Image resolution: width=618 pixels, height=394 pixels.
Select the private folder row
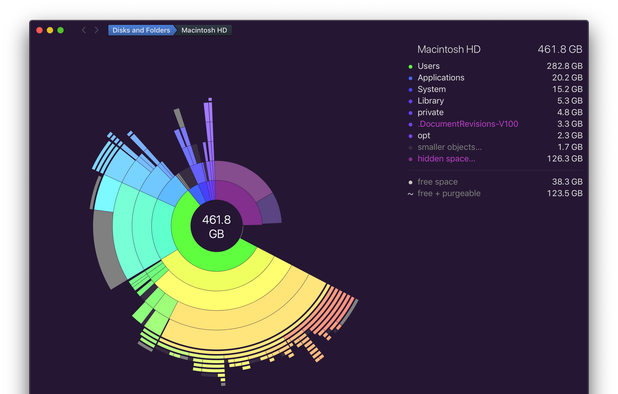coord(495,112)
